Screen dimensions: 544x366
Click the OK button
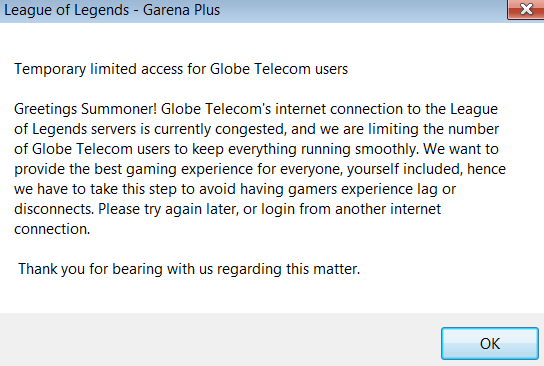point(490,343)
